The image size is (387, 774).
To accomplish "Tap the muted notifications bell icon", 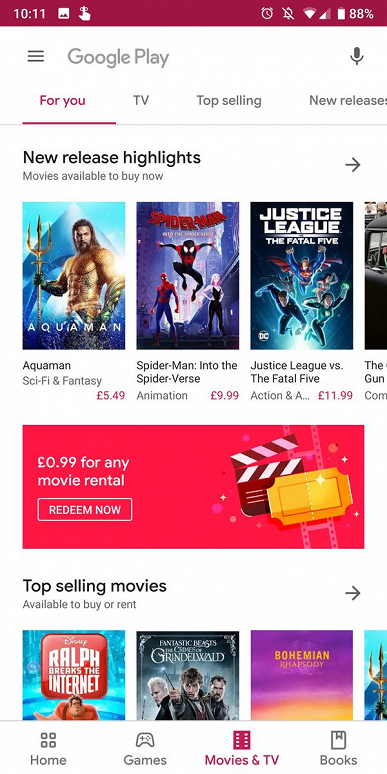I will point(288,13).
